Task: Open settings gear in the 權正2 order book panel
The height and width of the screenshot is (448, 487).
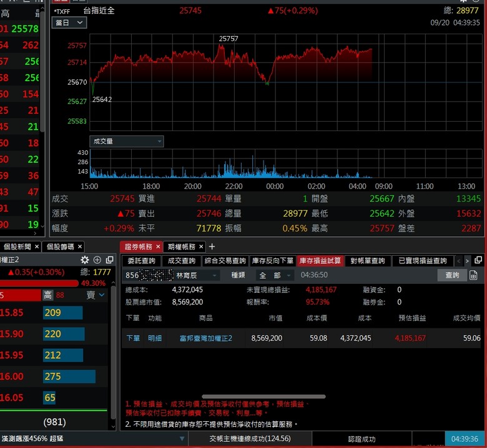Action: [x=84, y=260]
